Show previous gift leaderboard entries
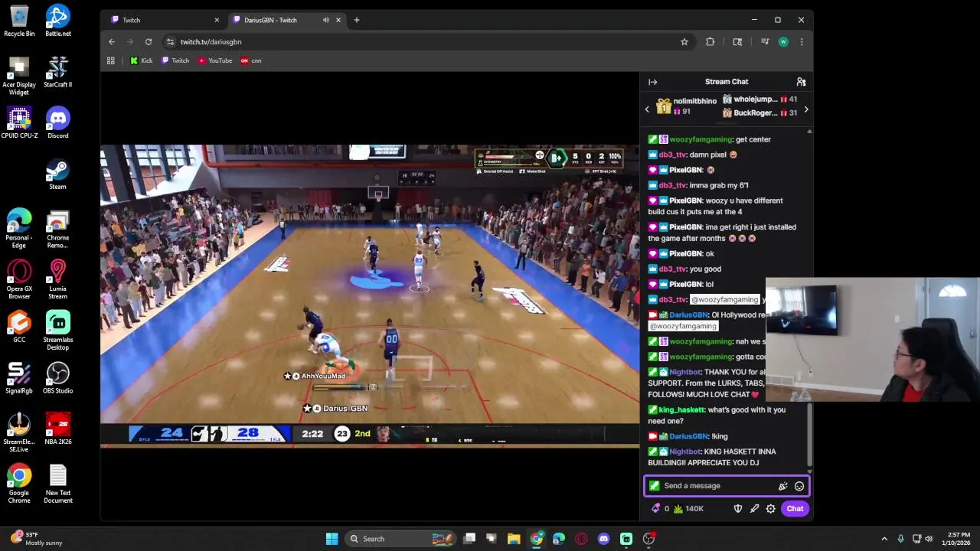 click(647, 109)
